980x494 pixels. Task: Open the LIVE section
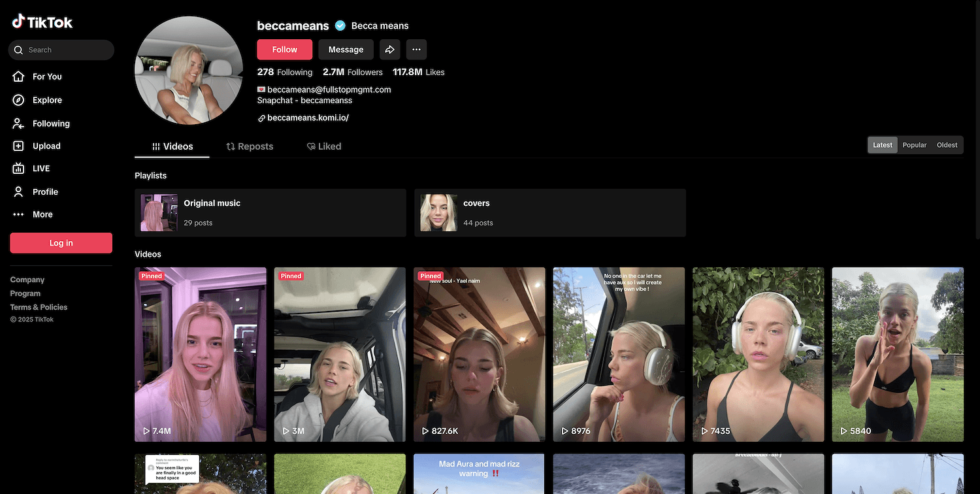pyautogui.click(x=41, y=169)
